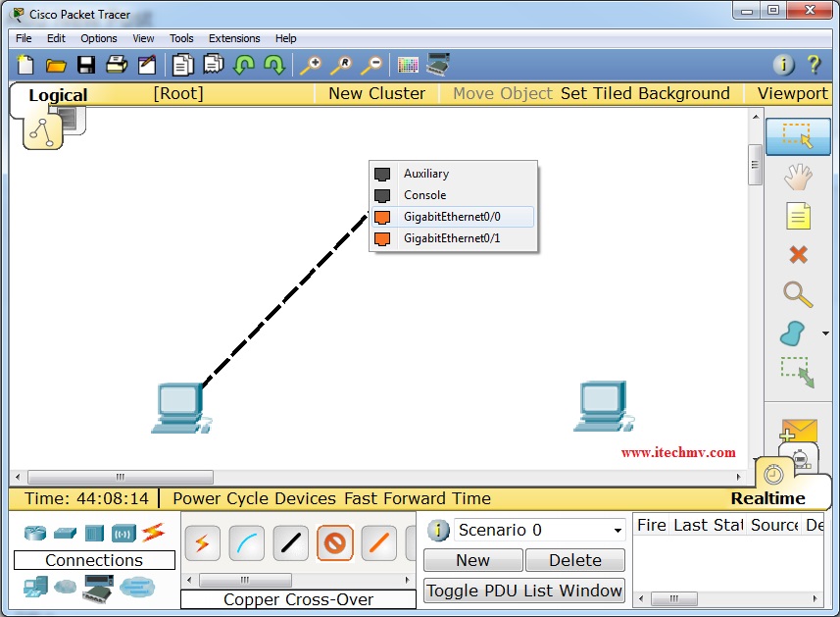The image size is (840, 617).
Task: Undo the last action
Action: 244,66
